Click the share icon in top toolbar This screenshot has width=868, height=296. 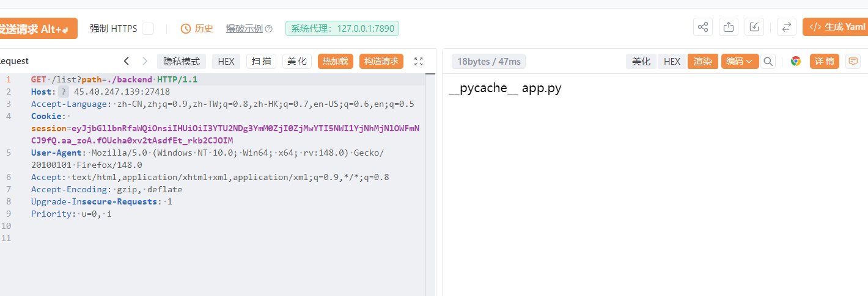(703, 27)
